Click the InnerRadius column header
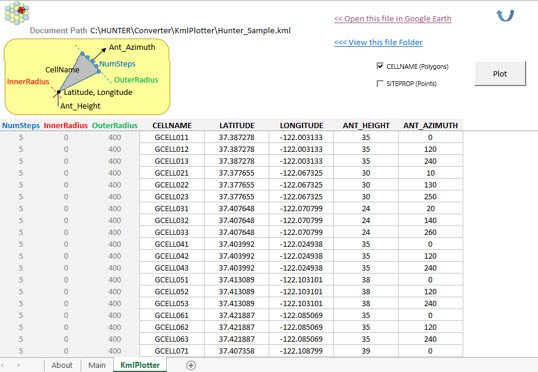Image resolution: width=538 pixels, height=372 pixels. click(x=66, y=126)
